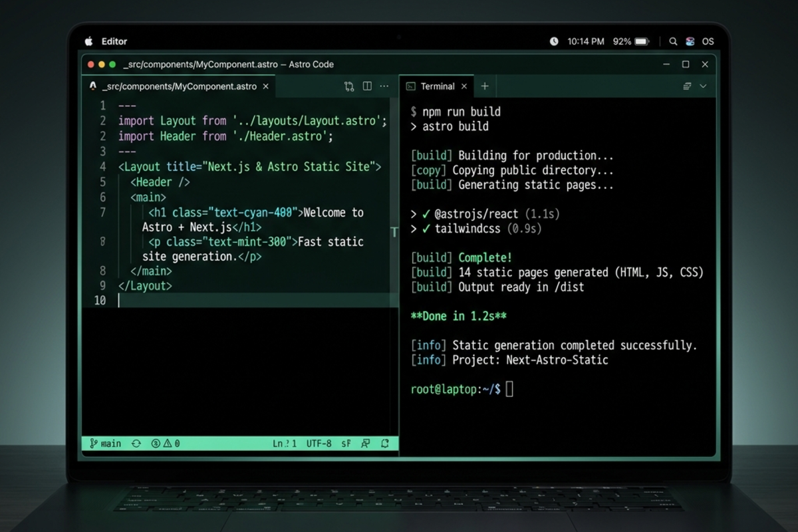
Task: Click the colorful icon next to OS
Action: pos(690,41)
